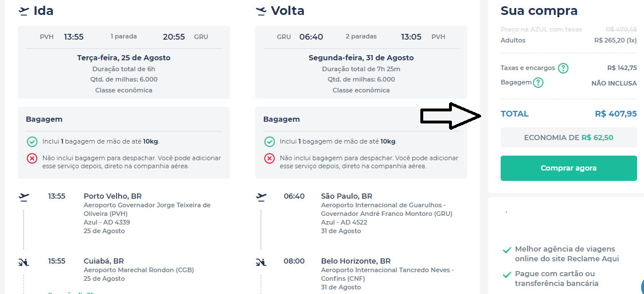Click takeoff icon beside Porto Velho 13:55
This screenshot has height=294, width=644.
24,197
